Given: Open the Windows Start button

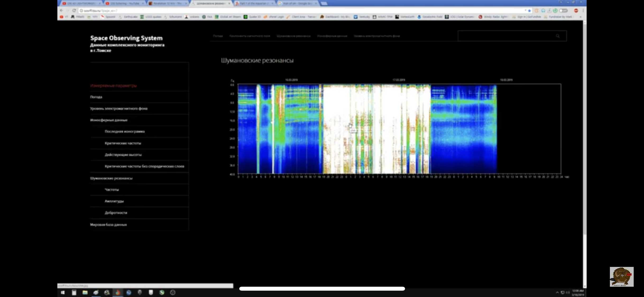Looking at the screenshot, I should click(x=63, y=293).
